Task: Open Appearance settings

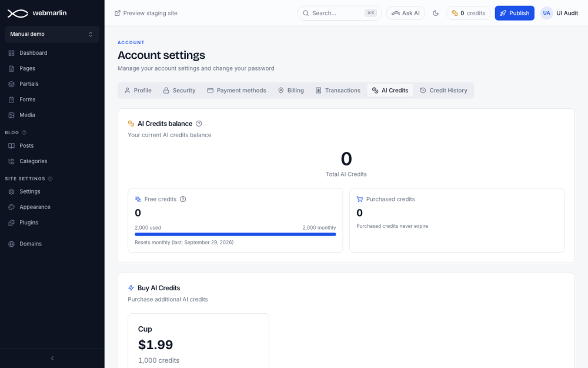Action: coord(52,207)
